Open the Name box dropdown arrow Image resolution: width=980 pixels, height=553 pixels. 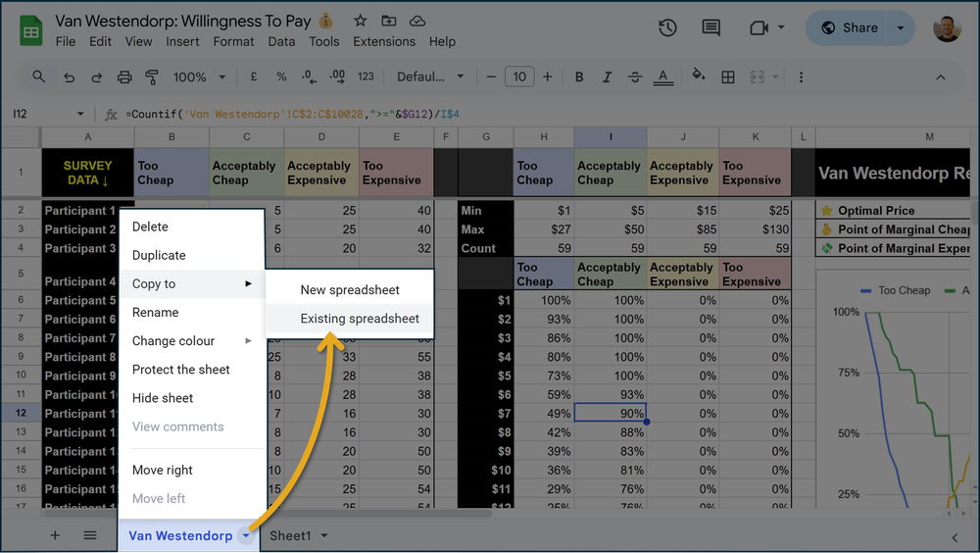(80, 114)
